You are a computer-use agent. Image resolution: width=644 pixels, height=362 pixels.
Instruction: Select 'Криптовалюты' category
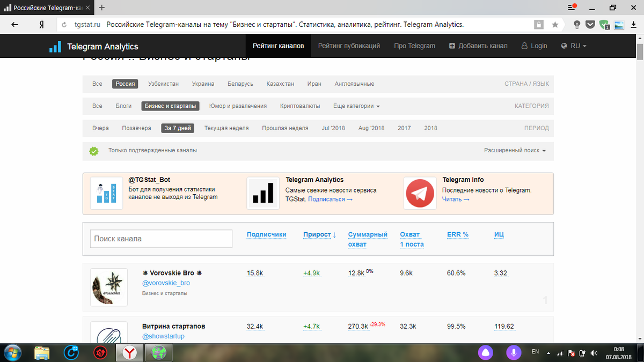tap(300, 106)
